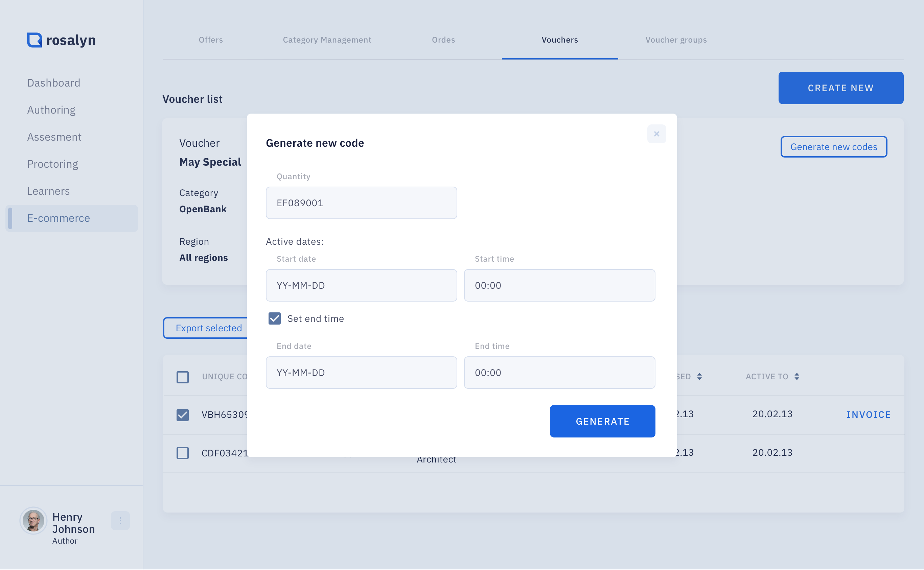The width and height of the screenshot is (924, 570).
Task: Select the End time field
Action: (x=559, y=373)
